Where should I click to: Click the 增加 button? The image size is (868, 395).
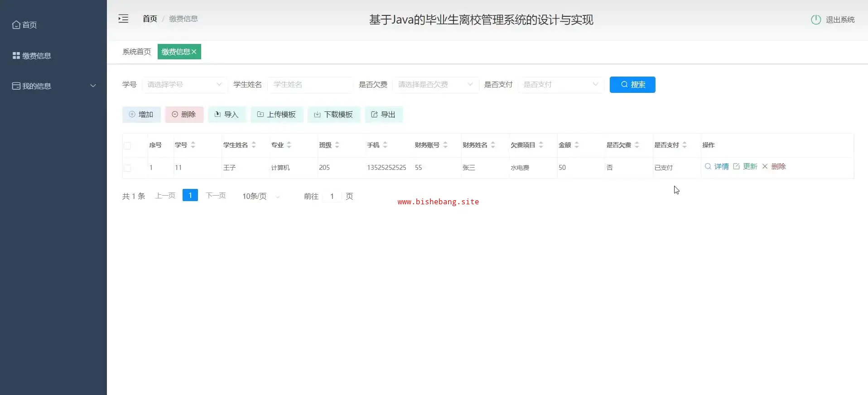click(x=141, y=115)
